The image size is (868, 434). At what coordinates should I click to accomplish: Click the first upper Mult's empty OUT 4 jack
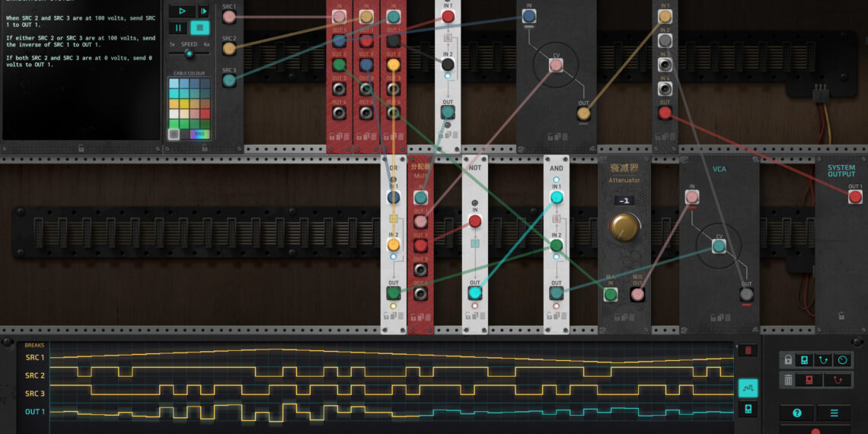[340, 113]
